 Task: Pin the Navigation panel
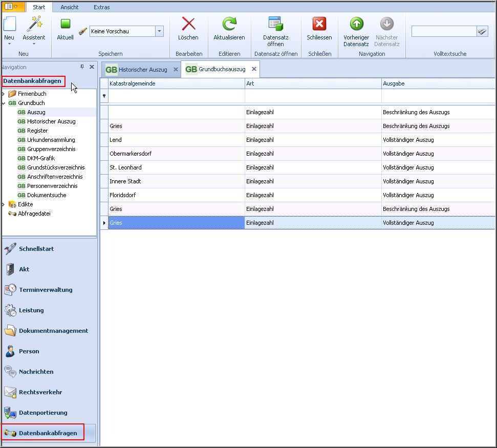pos(82,67)
